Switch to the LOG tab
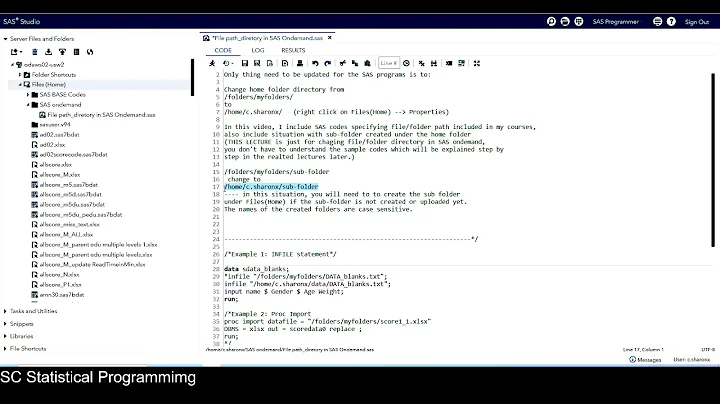 point(258,50)
